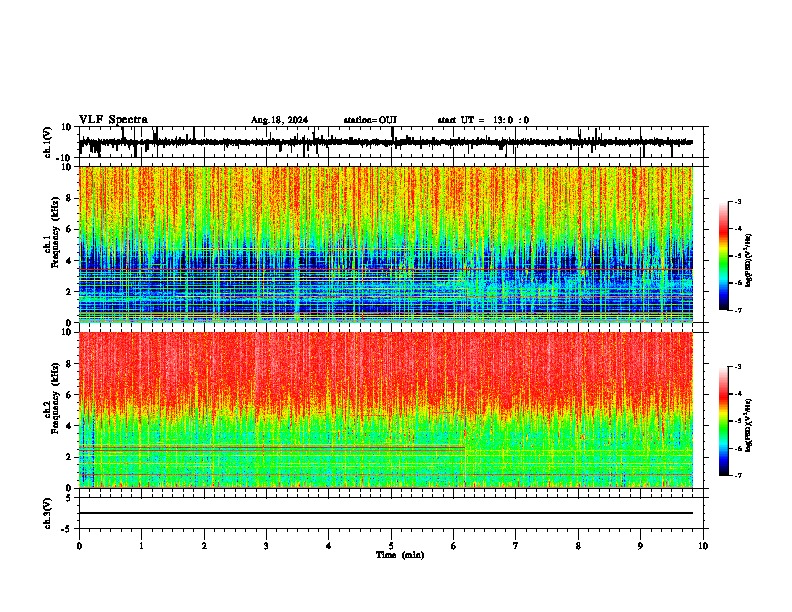Click time axis tick label "8"
The image size is (792, 612).
tap(578, 546)
